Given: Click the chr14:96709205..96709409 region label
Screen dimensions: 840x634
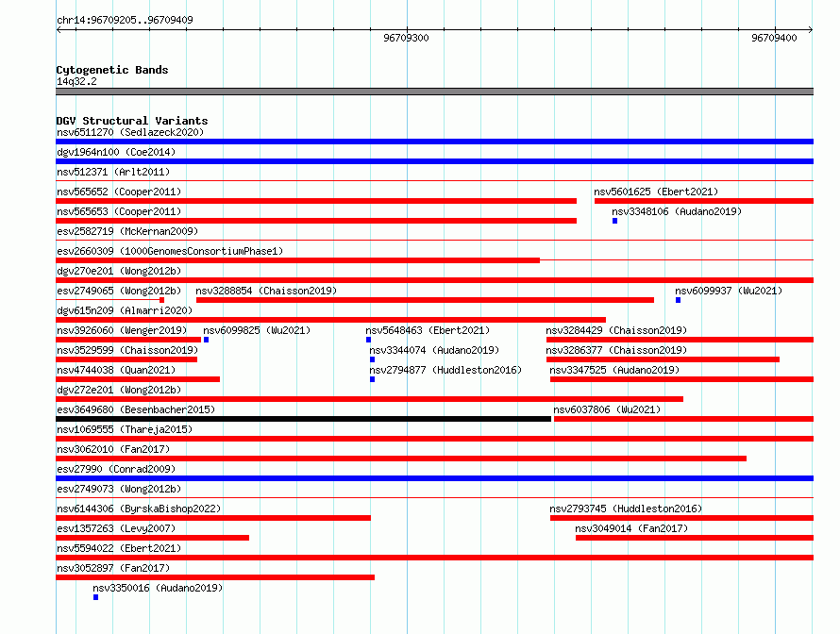Looking at the screenshot, I should coord(125,20).
